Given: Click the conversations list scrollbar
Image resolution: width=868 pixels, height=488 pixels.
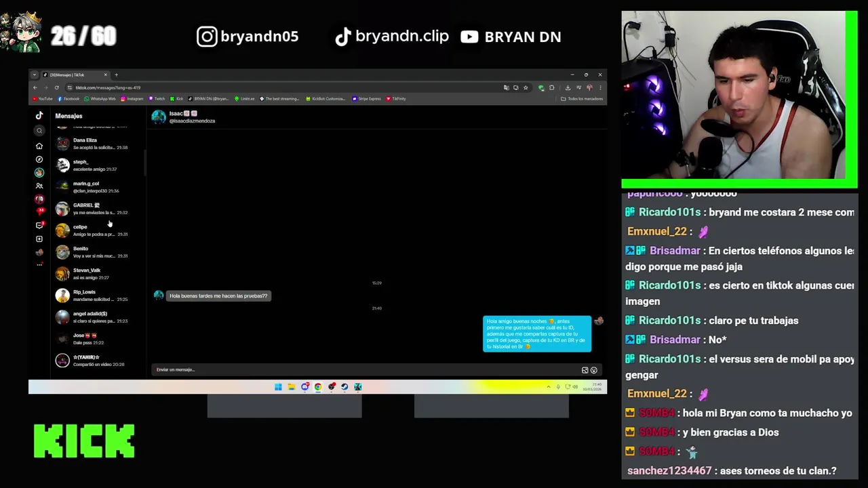Looking at the screenshot, I should coord(145,163).
